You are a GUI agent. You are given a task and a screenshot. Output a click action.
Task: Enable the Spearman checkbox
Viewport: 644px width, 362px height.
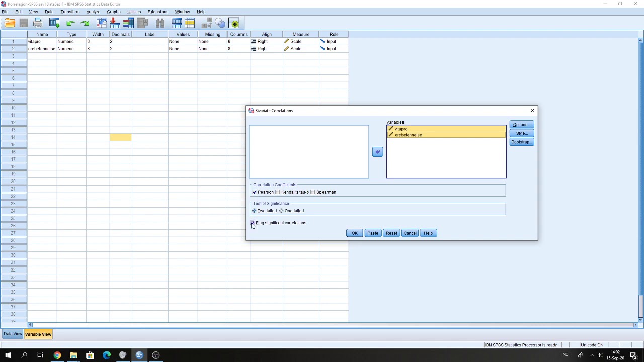(x=312, y=192)
